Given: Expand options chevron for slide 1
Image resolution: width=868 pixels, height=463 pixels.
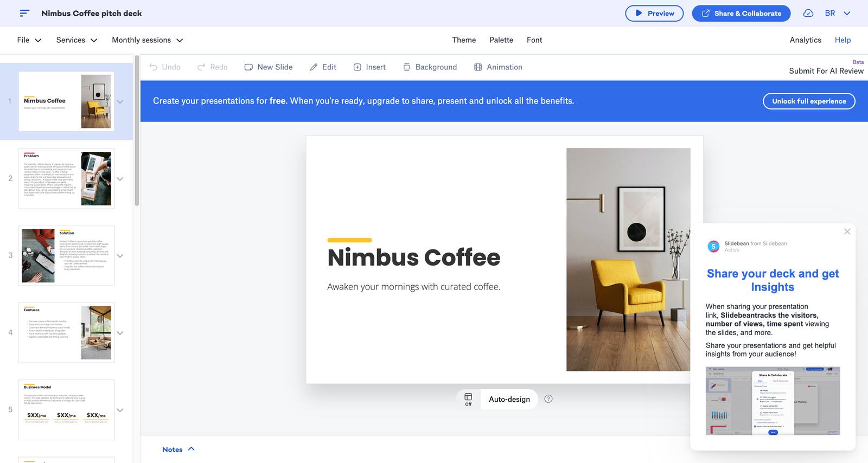Looking at the screenshot, I should coord(120,101).
